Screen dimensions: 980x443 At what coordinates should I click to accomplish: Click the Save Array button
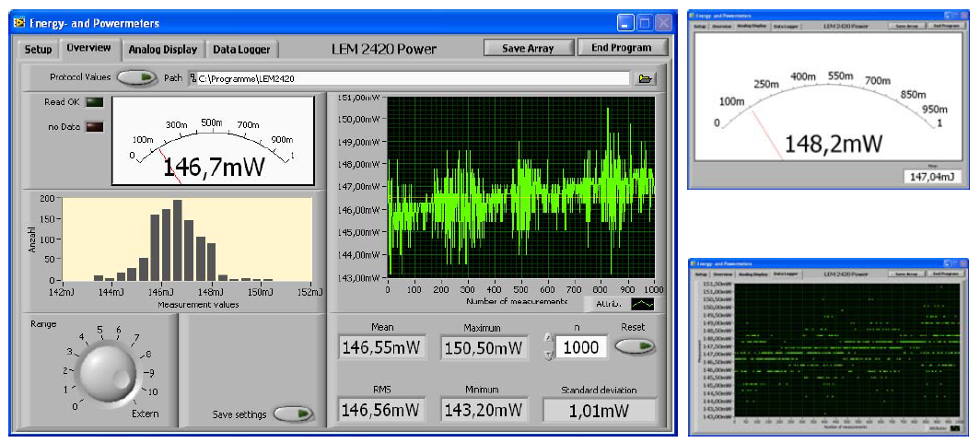pos(528,48)
